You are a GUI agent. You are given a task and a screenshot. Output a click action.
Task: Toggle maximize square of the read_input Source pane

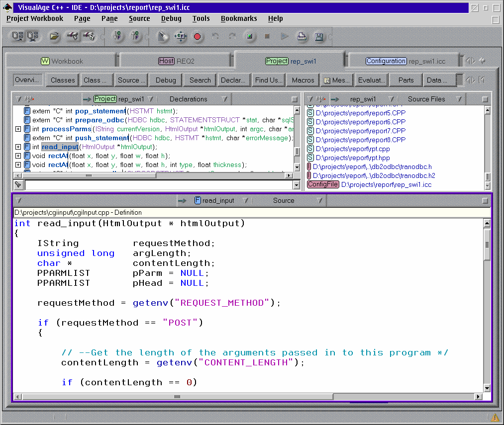coord(485,201)
